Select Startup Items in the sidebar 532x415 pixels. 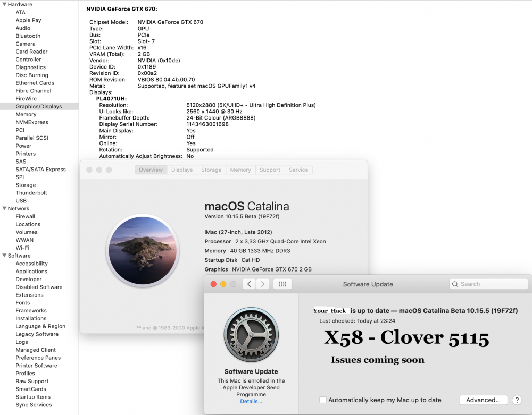tap(33, 397)
